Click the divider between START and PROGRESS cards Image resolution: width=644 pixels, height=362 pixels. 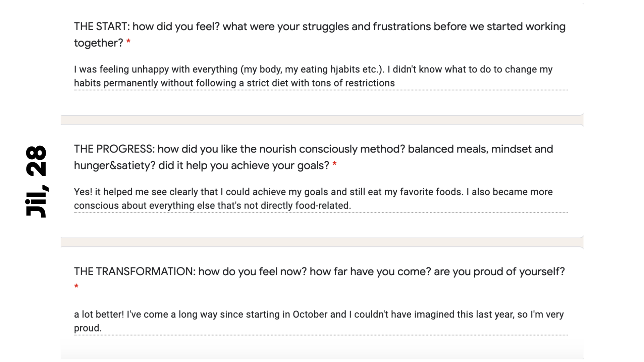click(322, 120)
